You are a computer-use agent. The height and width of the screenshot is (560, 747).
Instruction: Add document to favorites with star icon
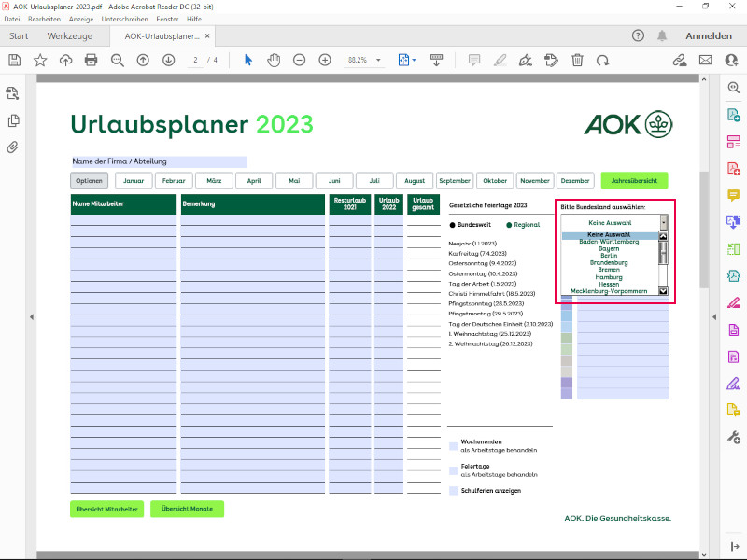40,60
